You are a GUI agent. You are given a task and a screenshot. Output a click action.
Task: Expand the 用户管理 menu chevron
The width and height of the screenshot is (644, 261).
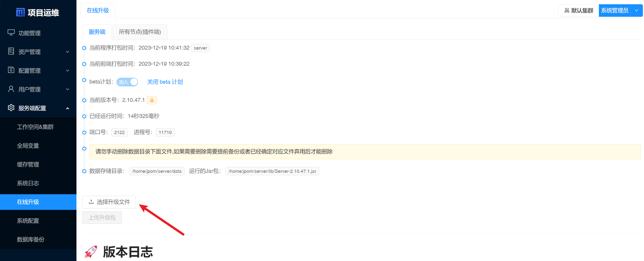tap(68, 89)
